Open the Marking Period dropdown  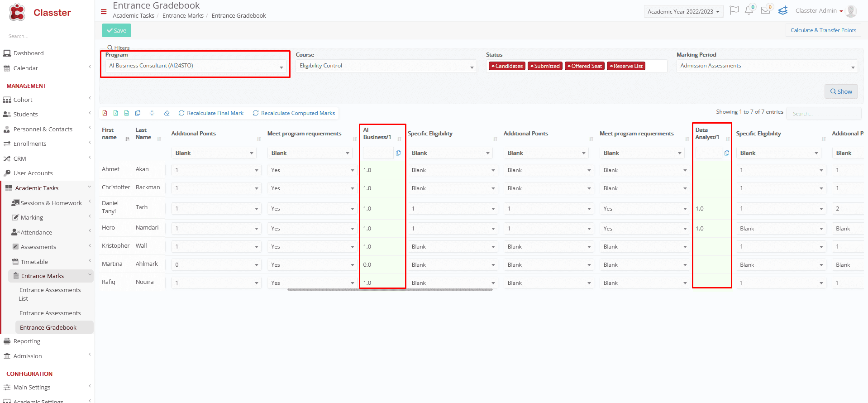coord(767,66)
